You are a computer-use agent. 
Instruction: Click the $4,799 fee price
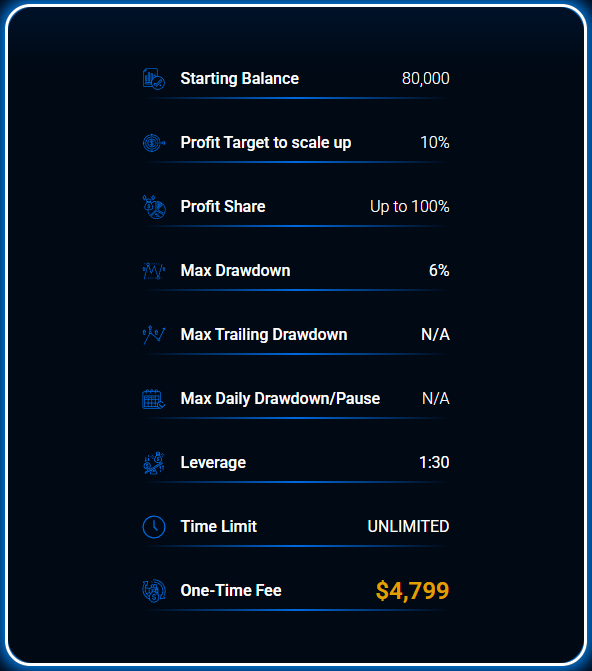coord(412,591)
